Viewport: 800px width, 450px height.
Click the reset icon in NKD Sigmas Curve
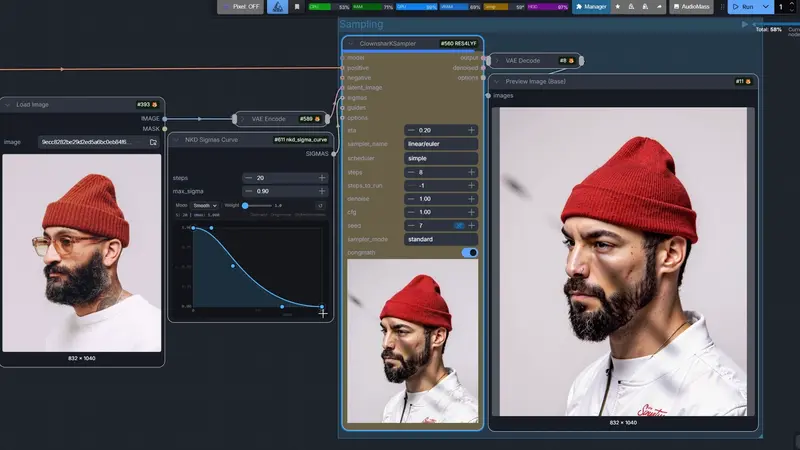click(x=319, y=205)
